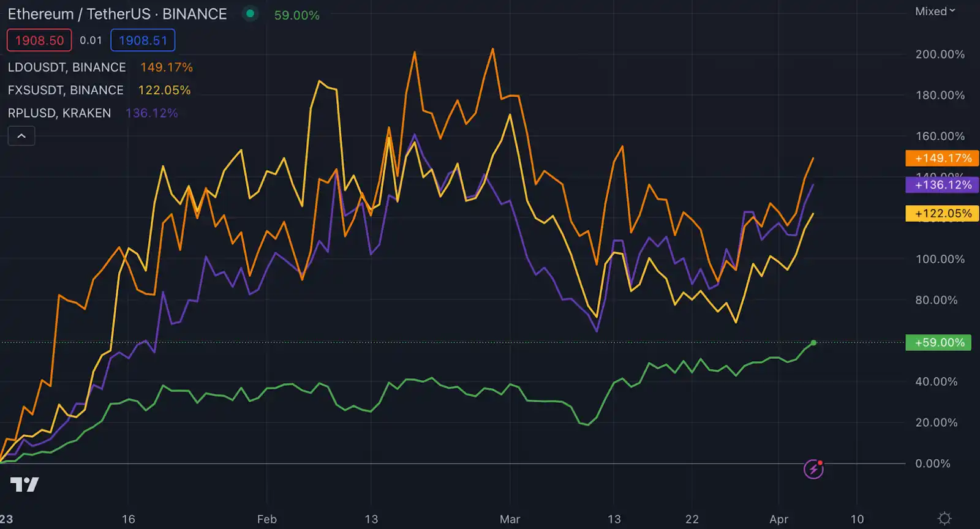
Task: Click the 100.00% axis label
Action: (940, 259)
